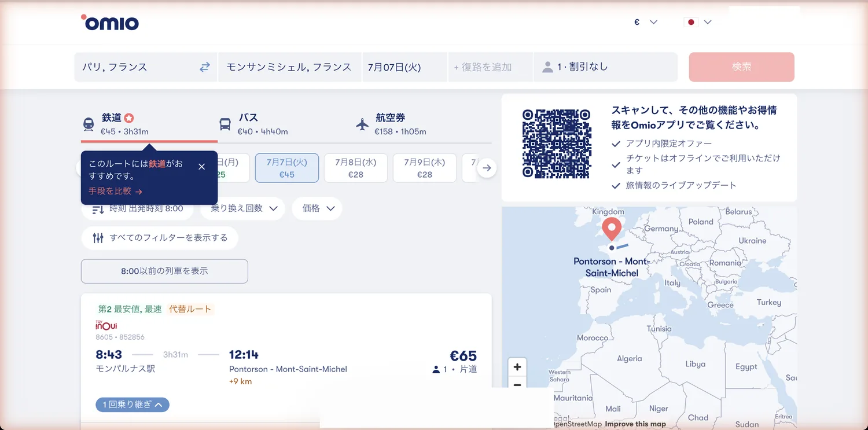Click the OpenStreetMap attribution link
This screenshot has width=868, height=430.
click(576, 424)
